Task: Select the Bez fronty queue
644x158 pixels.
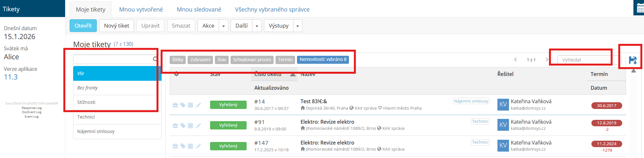Action: (117, 88)
